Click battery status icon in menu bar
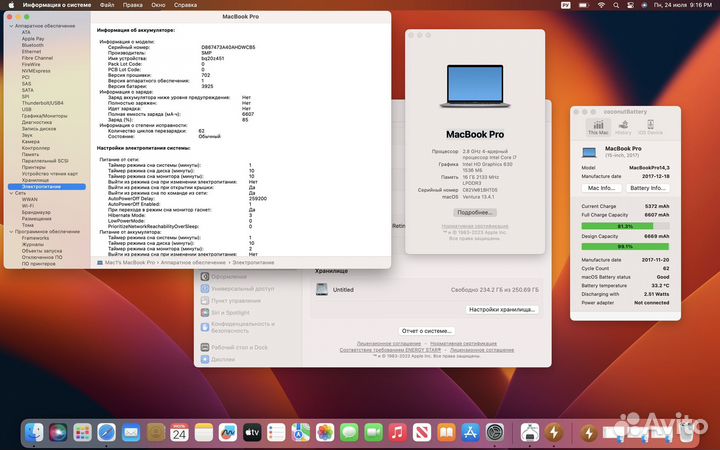Screen dimensions: 720x450 584,5
